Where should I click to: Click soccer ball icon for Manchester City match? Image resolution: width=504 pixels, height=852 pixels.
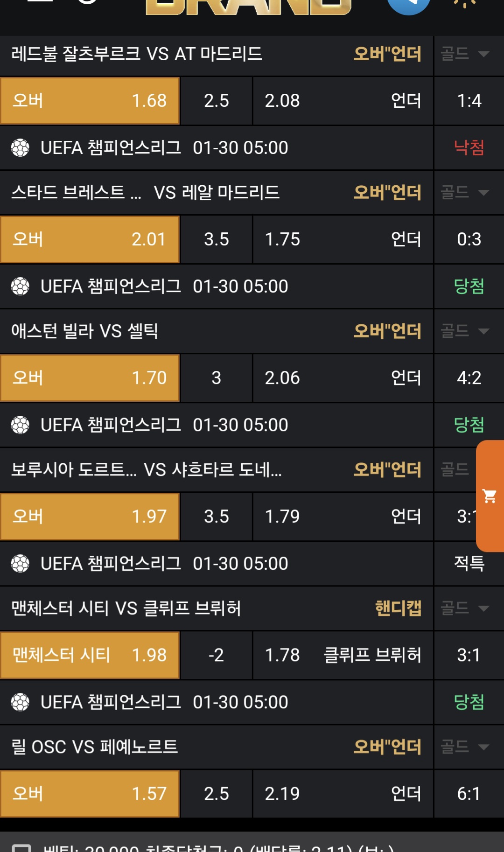[20, 702]
